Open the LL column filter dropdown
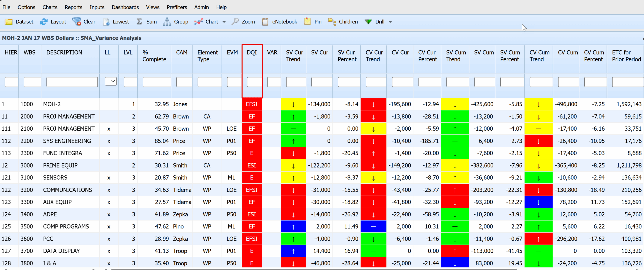Viewport: 644px width, 270px height. pyautogui.click(x=111, y=81)
